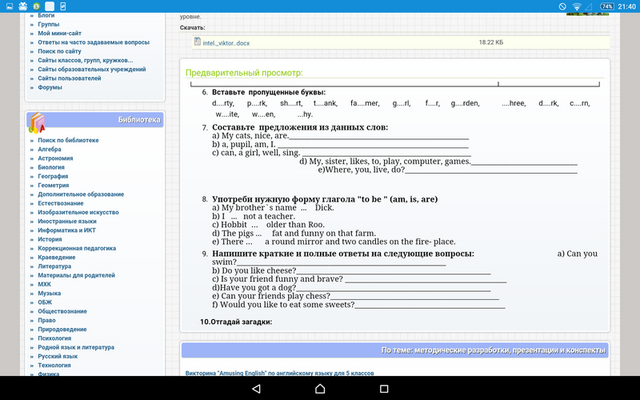Tap the Android back navigation button

(x=256, y=389)
